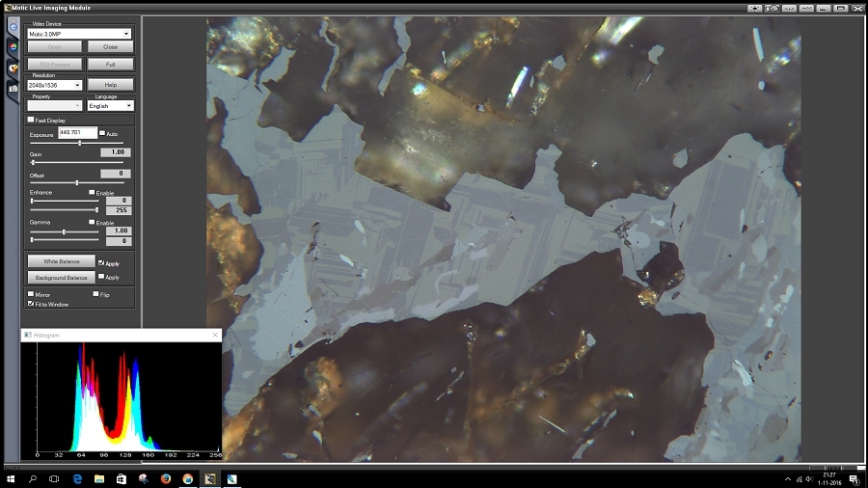Screen dimensions: 868x488
Task: Toggle the Mirror checkbox
Action: point(32,294)
